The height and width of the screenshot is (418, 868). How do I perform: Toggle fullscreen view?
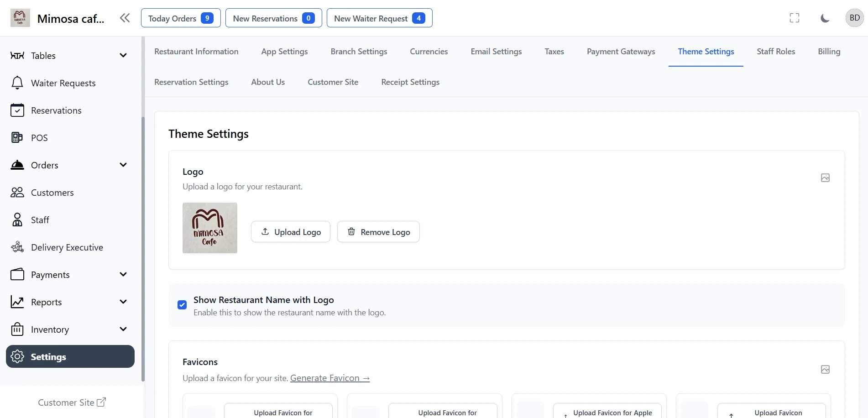[795, 18]
